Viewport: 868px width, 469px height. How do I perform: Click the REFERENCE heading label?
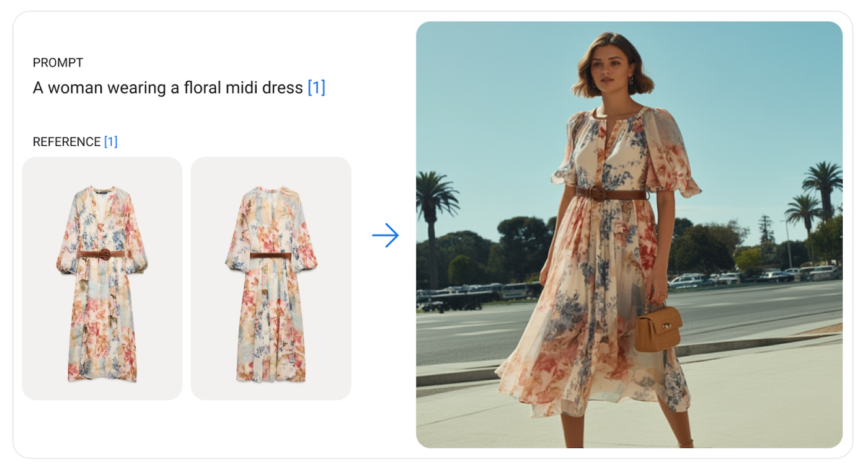(x=66, y=141)
